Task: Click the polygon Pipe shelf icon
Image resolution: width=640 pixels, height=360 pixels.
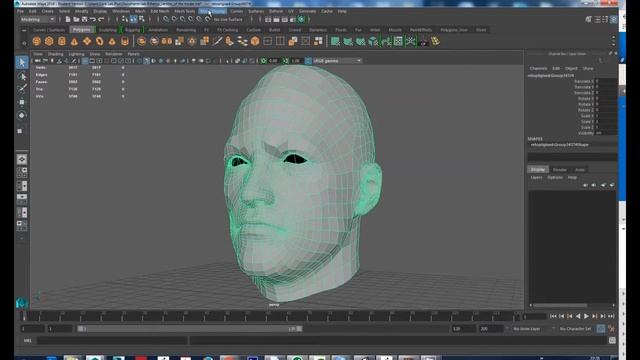Action: 125,41
